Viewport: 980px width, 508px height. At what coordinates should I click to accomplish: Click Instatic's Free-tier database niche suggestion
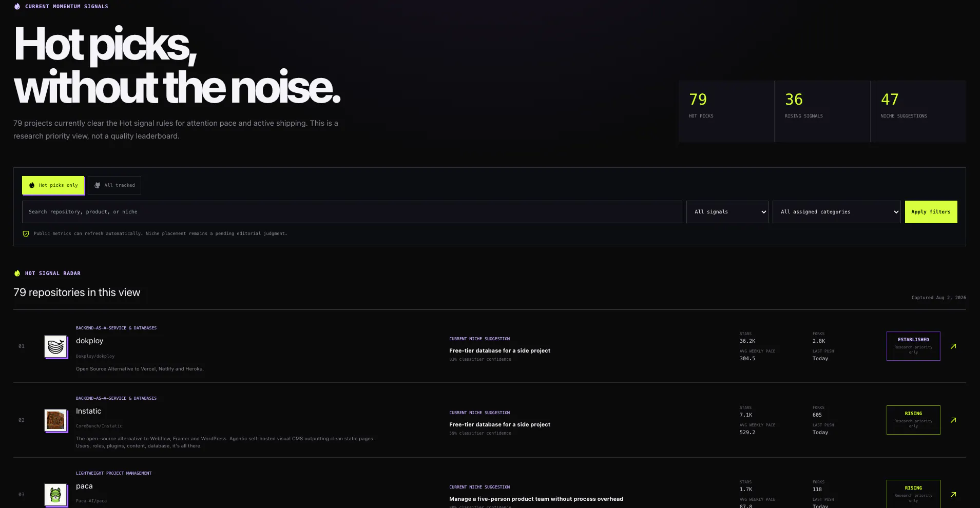tap(499, 424)
